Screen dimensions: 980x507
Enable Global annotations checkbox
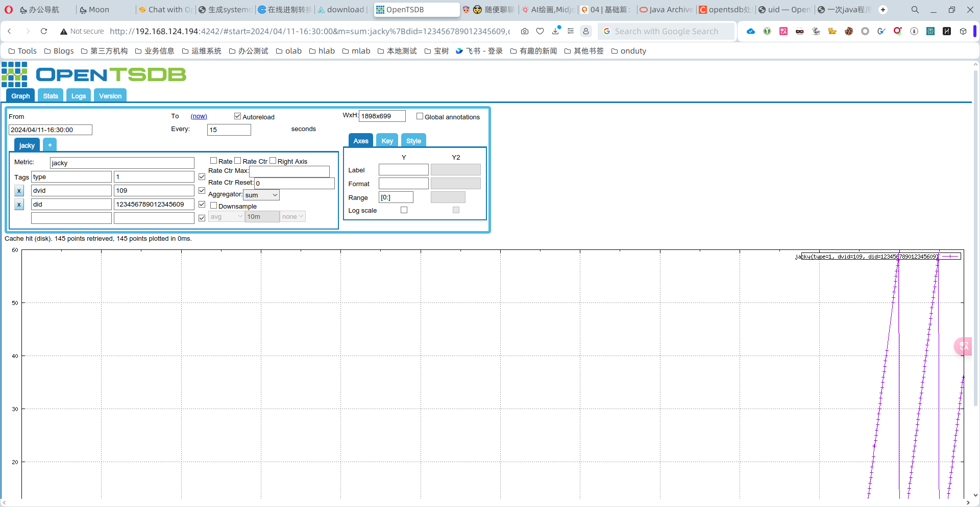point(420,116)
